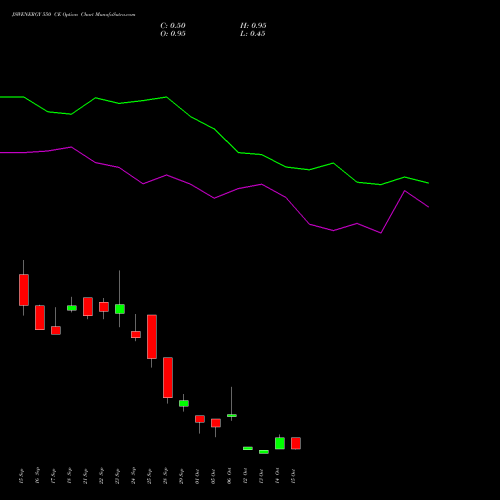Click the long-wick green candle for 23 Sep

(120, 309)
